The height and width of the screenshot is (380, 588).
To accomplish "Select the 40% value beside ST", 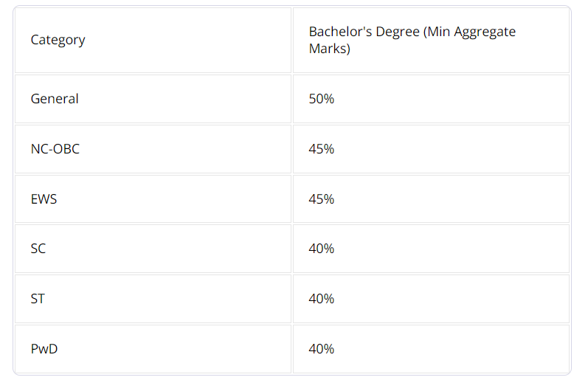I will coord(322,299).
